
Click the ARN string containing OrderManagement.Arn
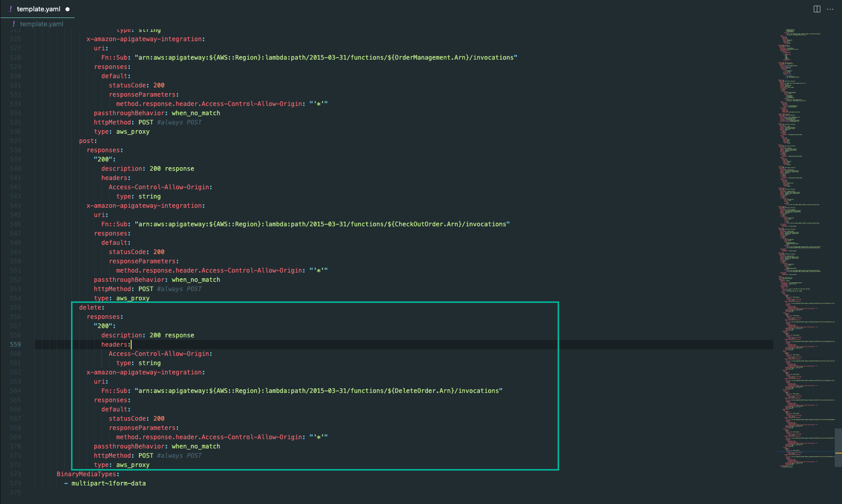pos(326,58)
